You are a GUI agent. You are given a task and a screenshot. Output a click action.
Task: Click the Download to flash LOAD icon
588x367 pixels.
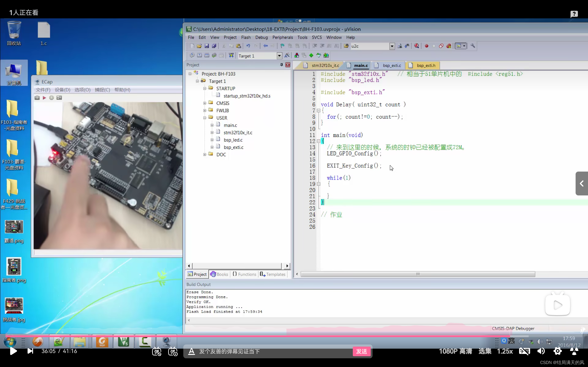click(231, 55)
